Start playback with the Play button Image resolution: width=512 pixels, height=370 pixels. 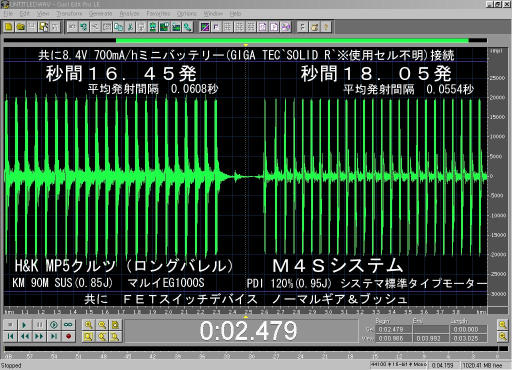(x=24, y=325)
